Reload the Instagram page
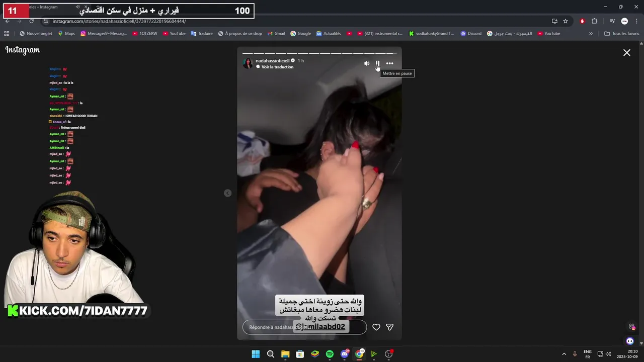 tap(32, 21)
